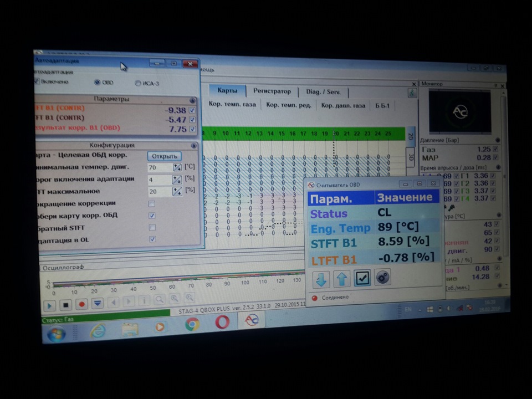Click the up arrow in OBD reader

pos(342,279)
